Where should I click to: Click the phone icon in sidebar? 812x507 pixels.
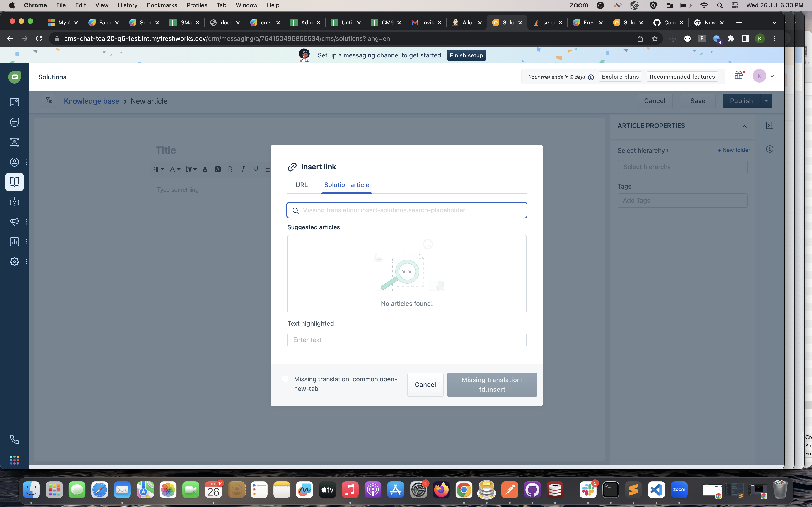[14, 439]
